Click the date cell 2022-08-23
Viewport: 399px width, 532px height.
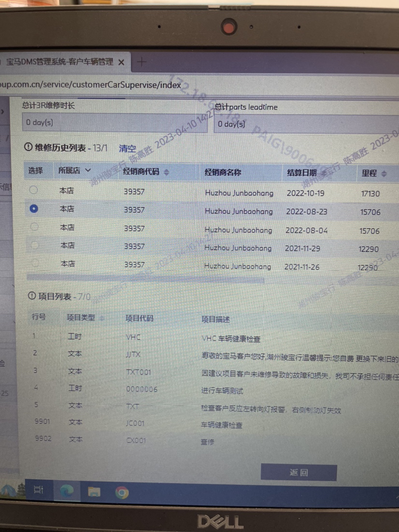(307, 212)
